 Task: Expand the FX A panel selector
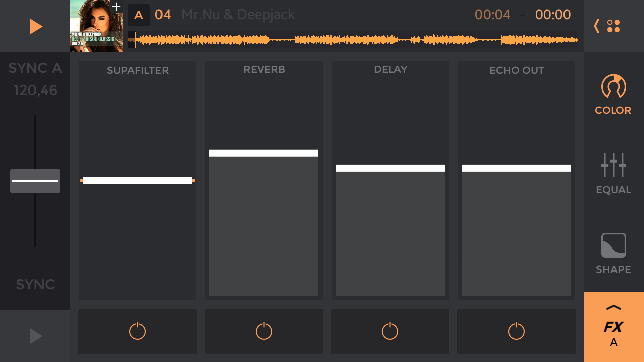pos(613,327)
